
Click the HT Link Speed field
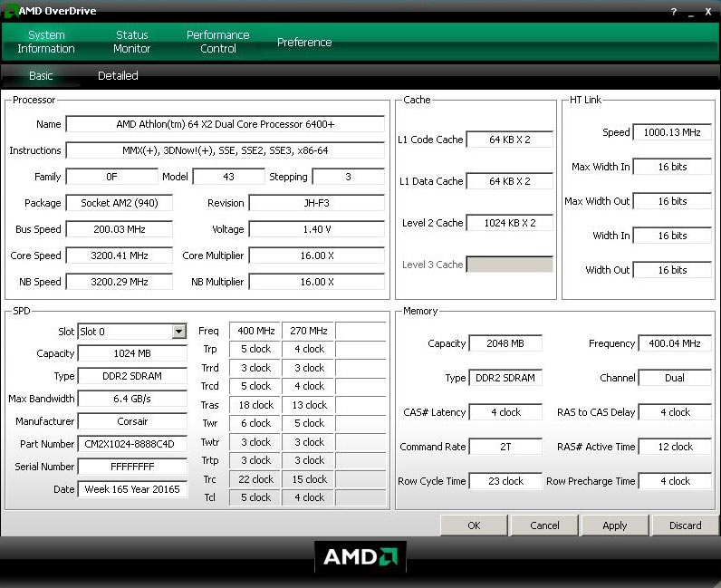pos(672,132)
